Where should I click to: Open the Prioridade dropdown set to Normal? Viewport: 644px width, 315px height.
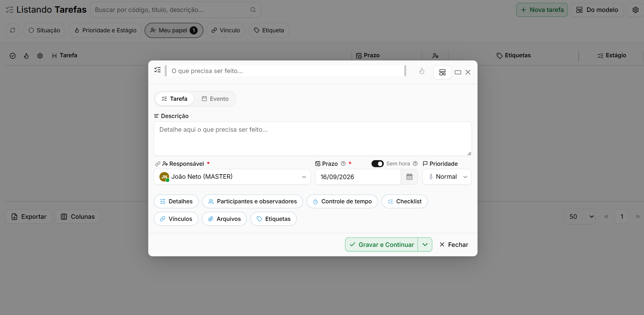pyautogui.click(x=447, y=177)
